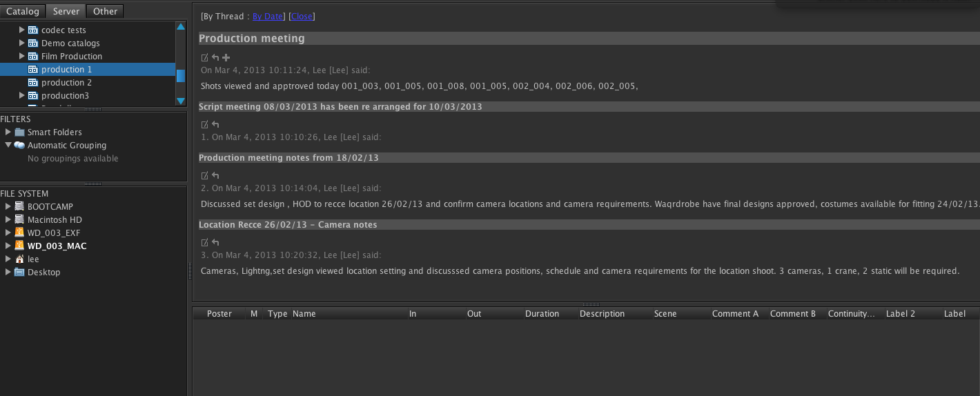Expand the Smart Folders filter

(8, 132)
